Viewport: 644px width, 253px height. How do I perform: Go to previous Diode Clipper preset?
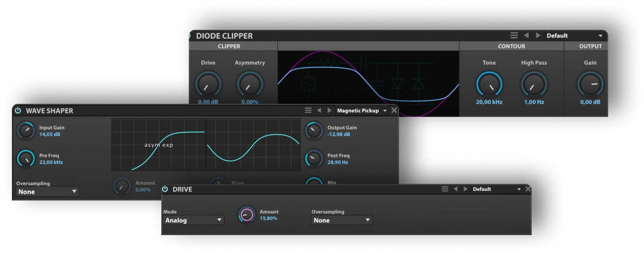coord(526,36)
